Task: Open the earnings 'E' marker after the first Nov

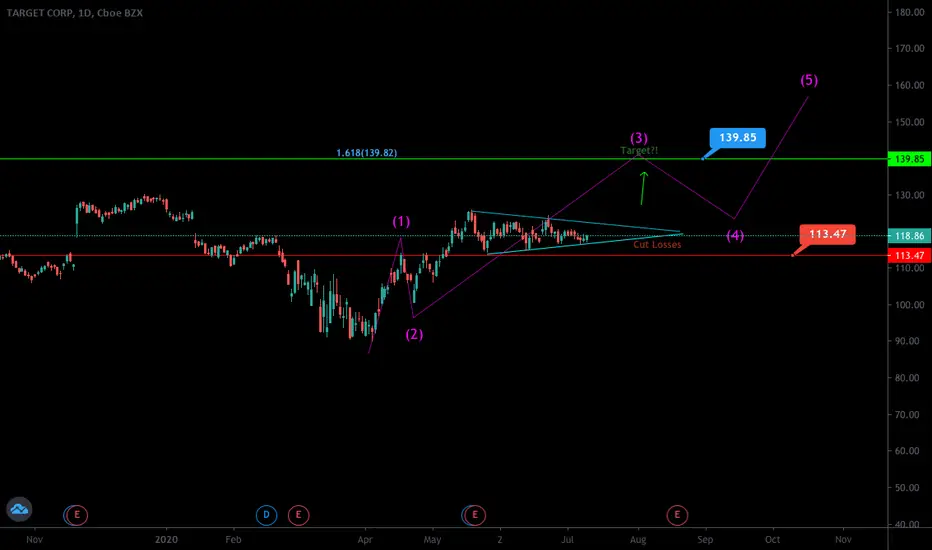Action: coord(77,515)
